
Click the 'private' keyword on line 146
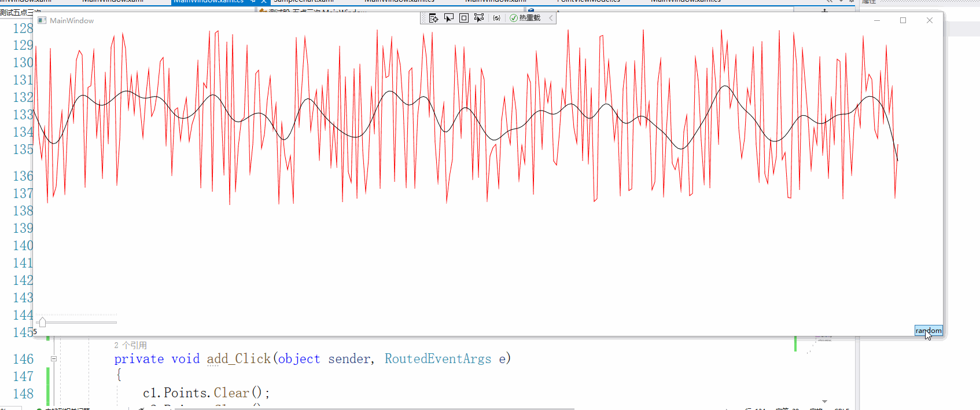tap(139, 359)
